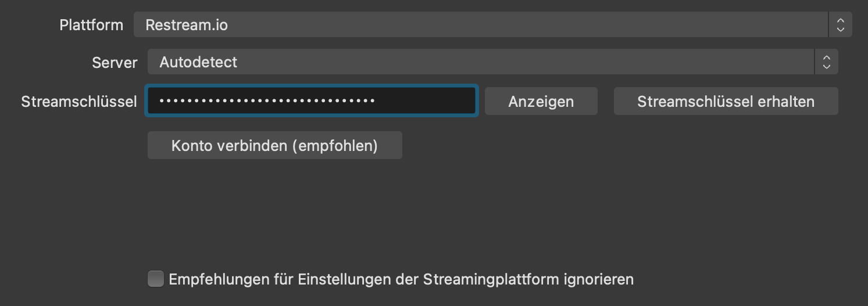868x306 pixels.
Task: Open the Server dropdown set to Autodetect
Action: 480,62
